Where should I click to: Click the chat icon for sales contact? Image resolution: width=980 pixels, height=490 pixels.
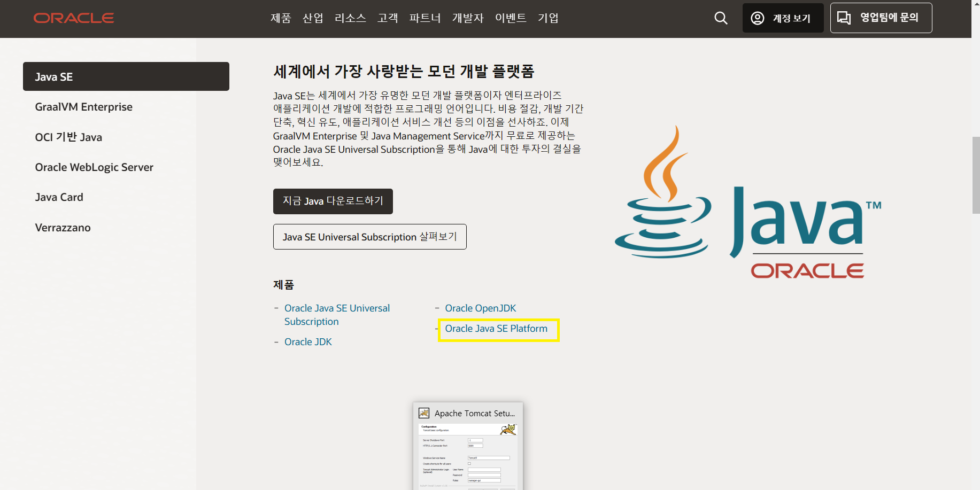[844, 18]
